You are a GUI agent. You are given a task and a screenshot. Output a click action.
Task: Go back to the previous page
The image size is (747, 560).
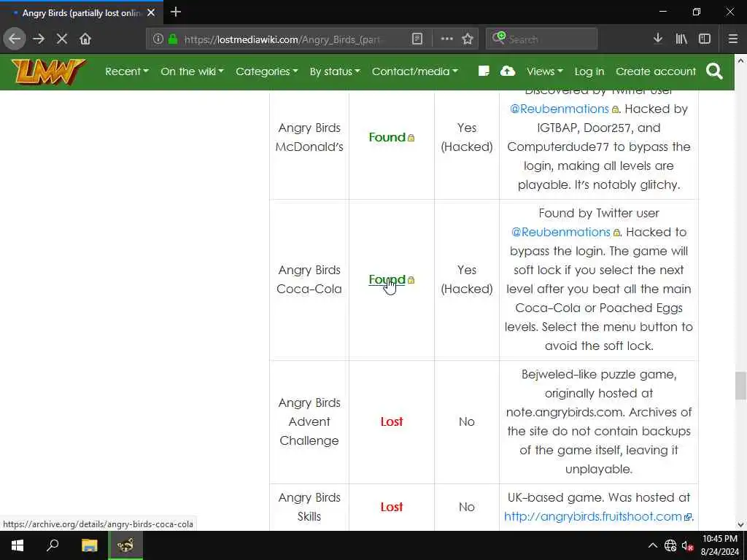point(15,39)
